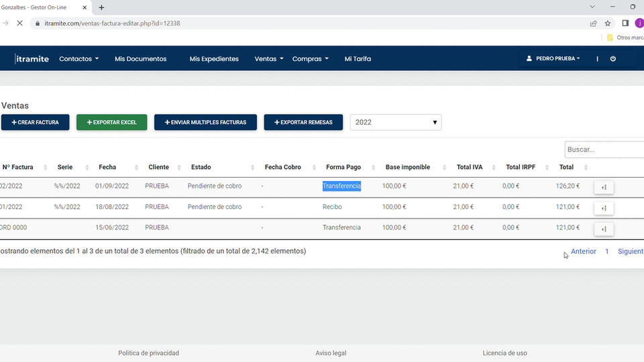The width and height of the screenshot is (644, 362).
Task: Click the browser forward arrow
Action: point(5,23)
